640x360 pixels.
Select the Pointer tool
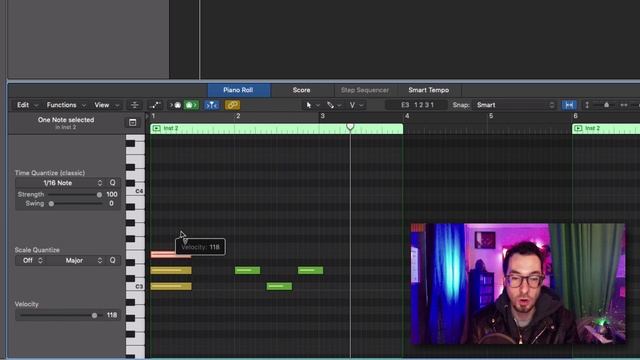point(309,105)
